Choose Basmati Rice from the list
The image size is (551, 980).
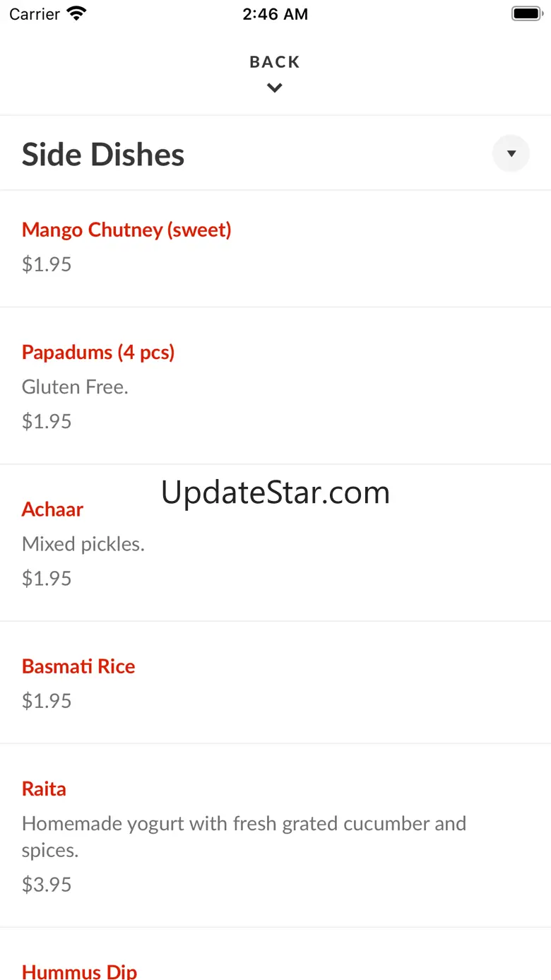[x=78, y=666]
